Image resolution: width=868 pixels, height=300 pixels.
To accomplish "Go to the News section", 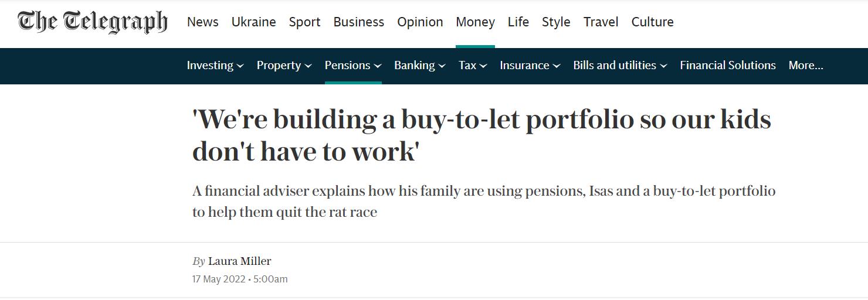I will click(203, 22).
